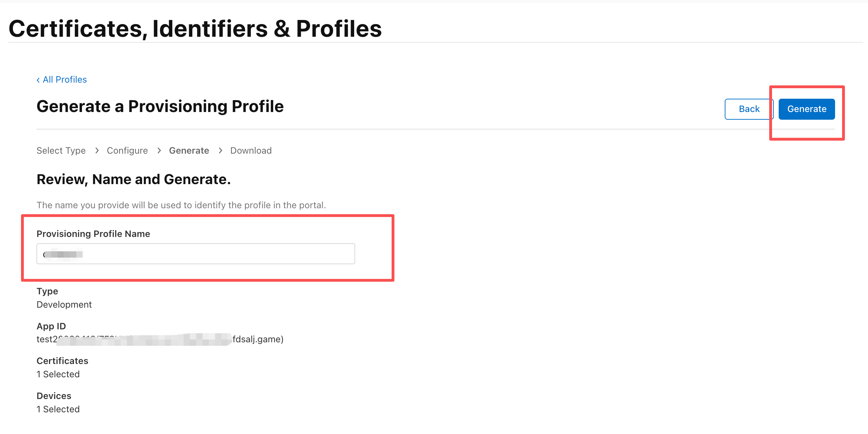
Task: Click the Generate a Provisioning Profile heading
Action: tap(160, 106)
